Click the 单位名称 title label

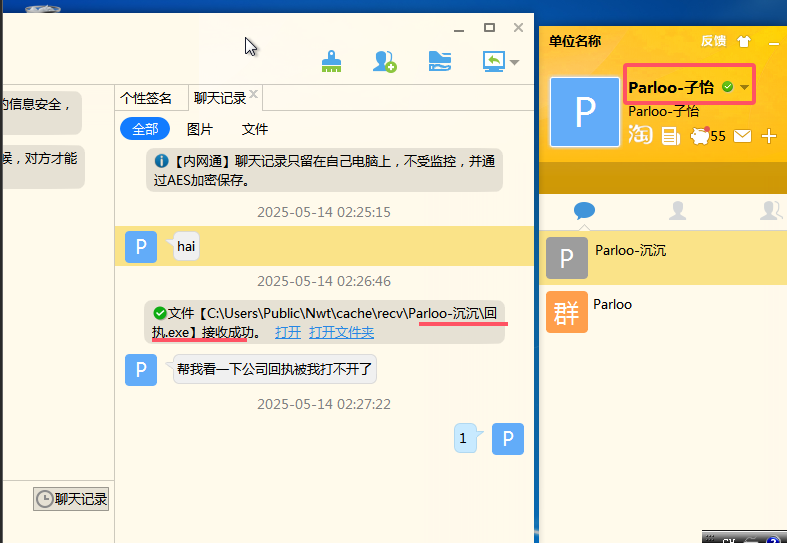[x=575, y=41]
